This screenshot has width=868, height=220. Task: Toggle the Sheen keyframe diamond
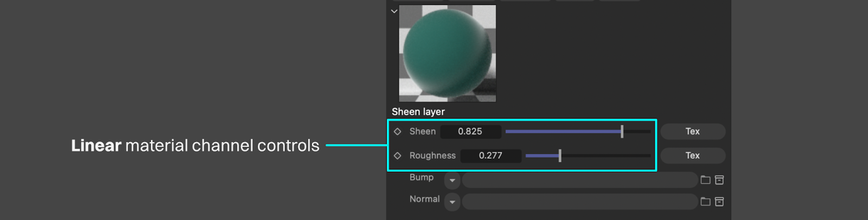[x=398, y=132]
